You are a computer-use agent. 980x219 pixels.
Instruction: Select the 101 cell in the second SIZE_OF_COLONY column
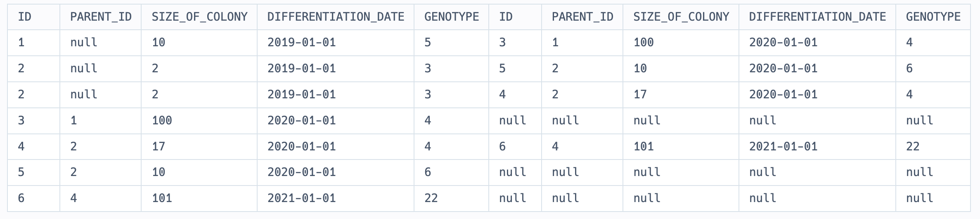644,146
